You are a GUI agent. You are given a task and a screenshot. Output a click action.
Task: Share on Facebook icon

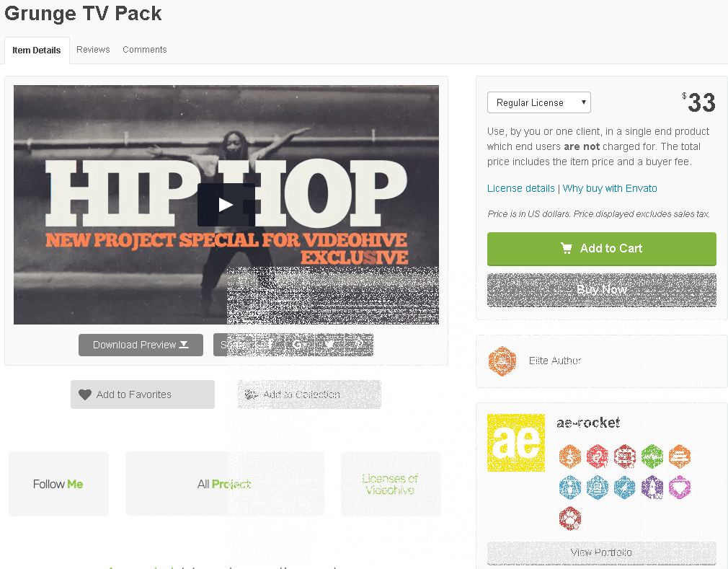tap(270, 345)
